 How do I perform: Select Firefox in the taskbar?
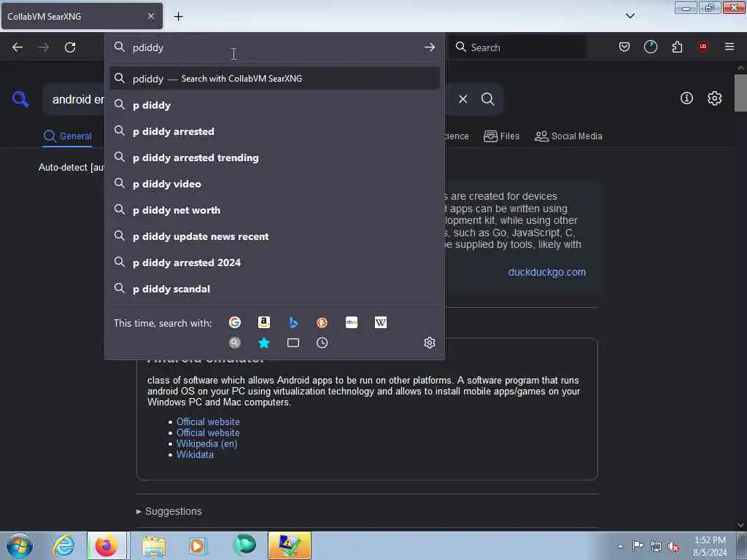coord(107,545)
